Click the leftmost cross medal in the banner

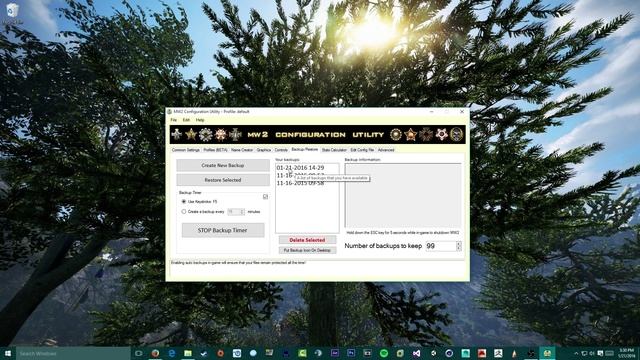177,134
